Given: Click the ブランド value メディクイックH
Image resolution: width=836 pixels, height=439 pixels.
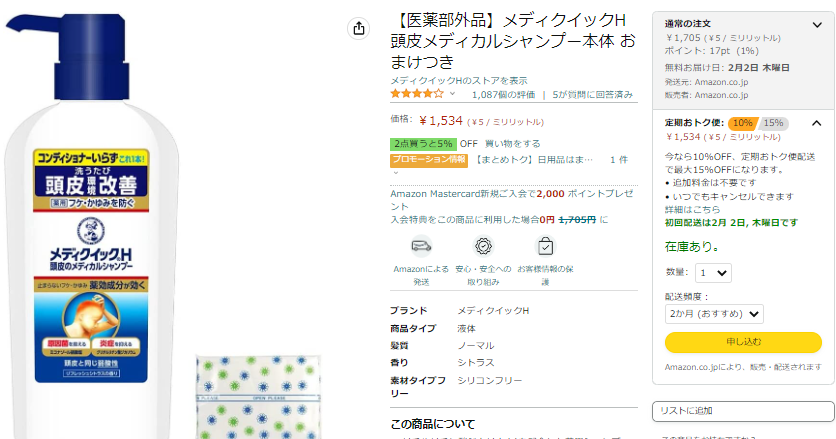Looking at the screenshot, I should pos(493,310).
